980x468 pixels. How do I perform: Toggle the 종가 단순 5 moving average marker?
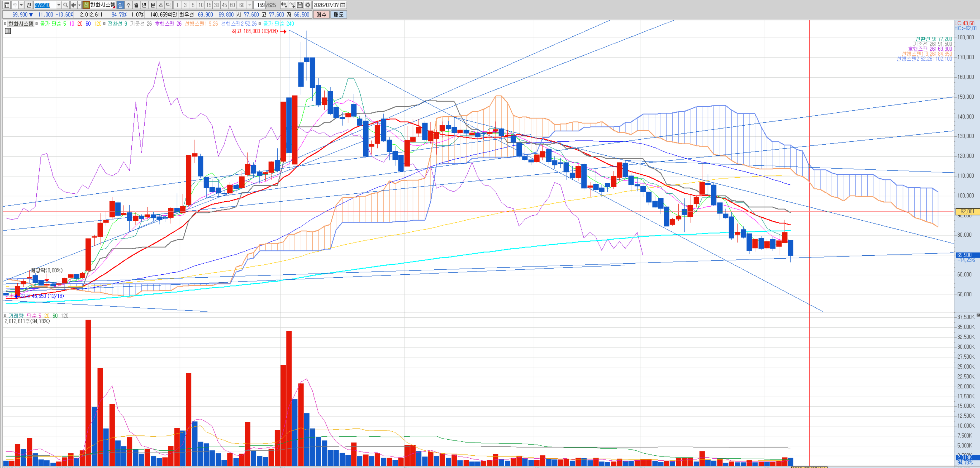click(37, 24)
